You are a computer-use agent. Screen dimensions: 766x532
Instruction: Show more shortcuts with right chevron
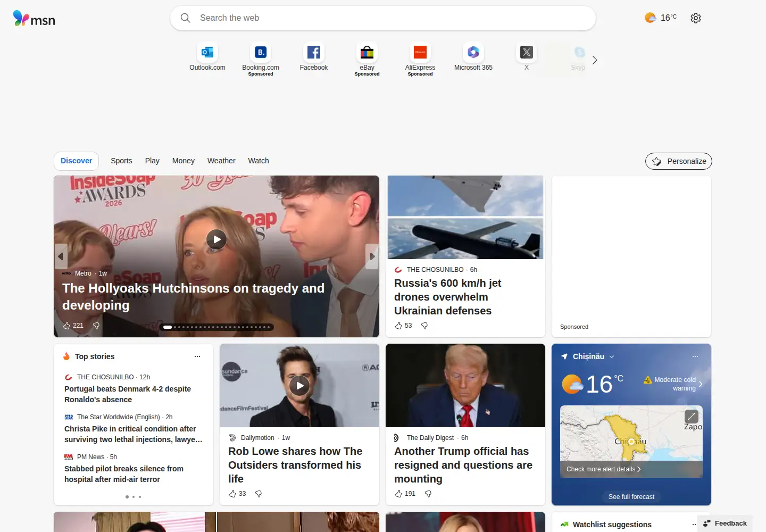[x=595, y=60]
